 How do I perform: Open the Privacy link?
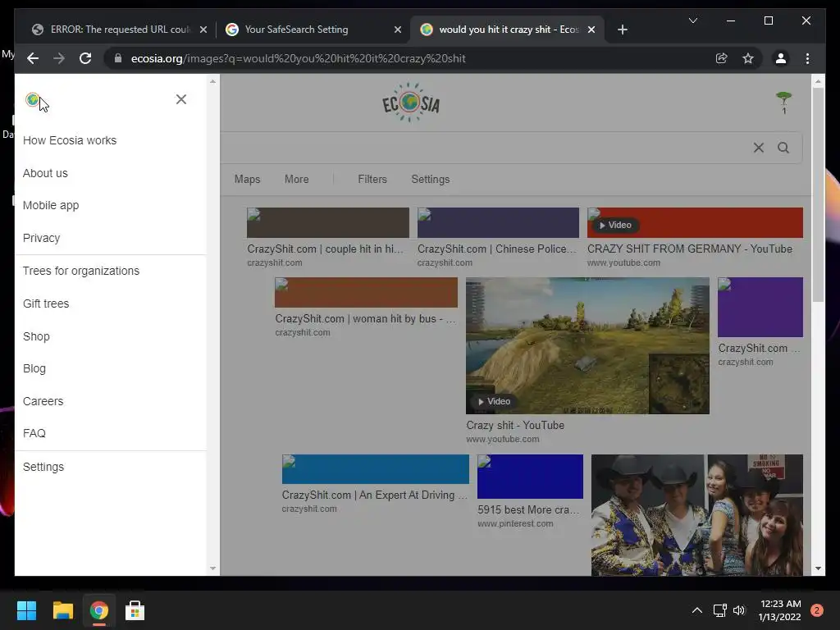(x=41, y=238)
